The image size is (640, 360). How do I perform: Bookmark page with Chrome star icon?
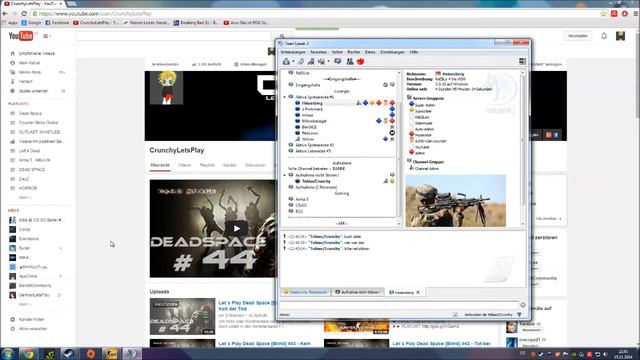click(603, 14)
